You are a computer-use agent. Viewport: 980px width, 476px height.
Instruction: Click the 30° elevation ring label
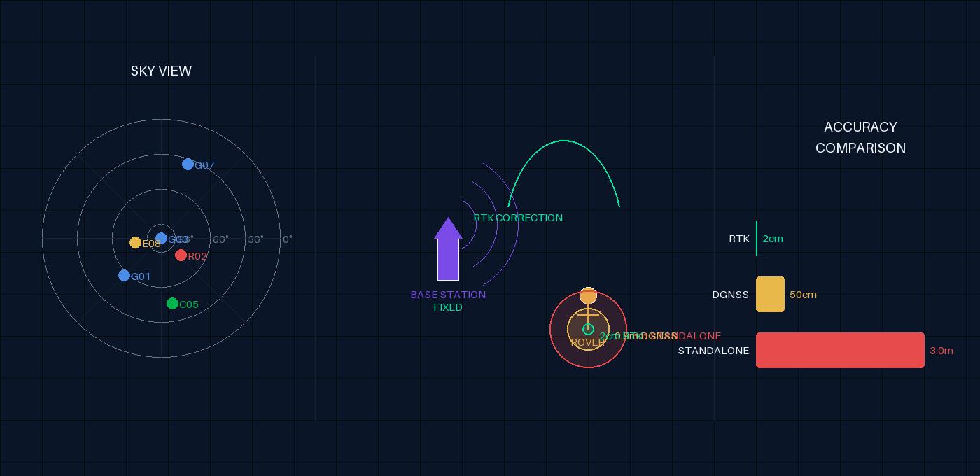(255, 239)
